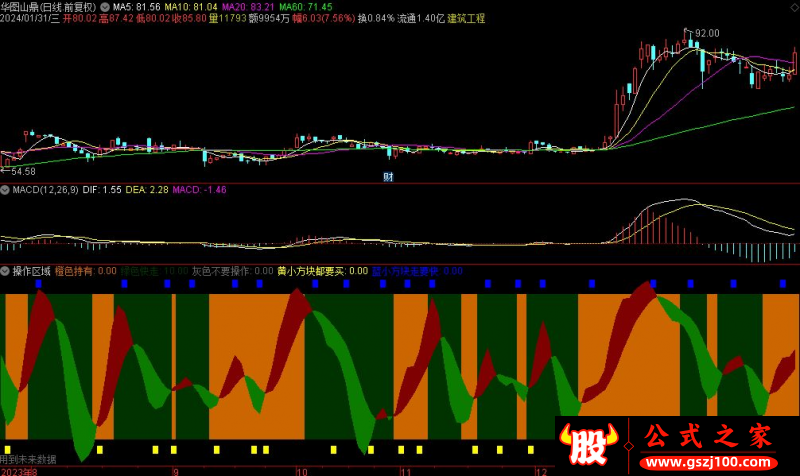Click the turnover amount 额9954万
Viewport: 800px width, 476px height.
(x=269, y=18)
